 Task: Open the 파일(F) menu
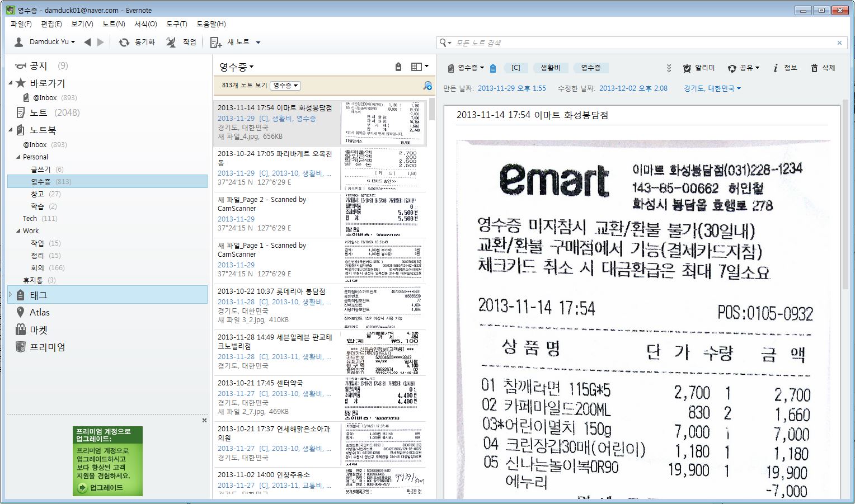point(21,24)
